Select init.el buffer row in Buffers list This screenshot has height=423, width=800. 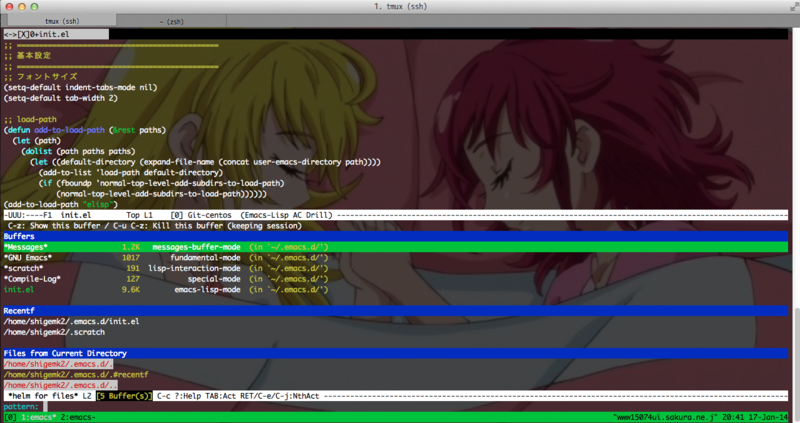pos(395,289)
